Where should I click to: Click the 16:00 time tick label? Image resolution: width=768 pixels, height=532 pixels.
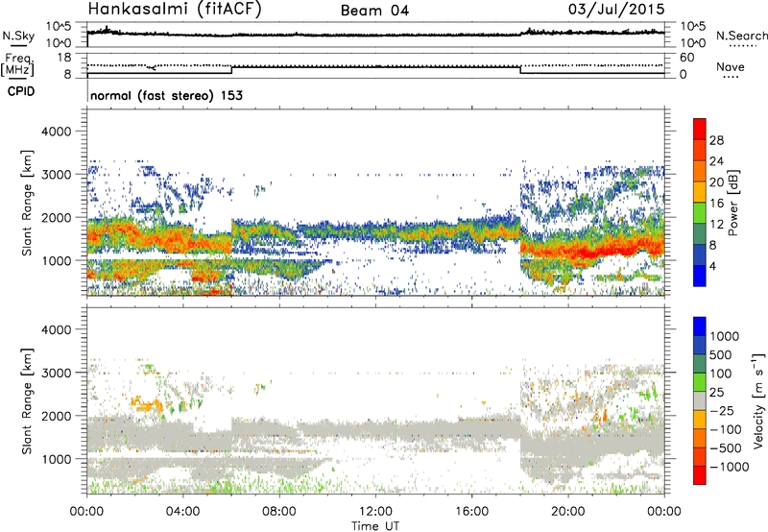point(471,512)
